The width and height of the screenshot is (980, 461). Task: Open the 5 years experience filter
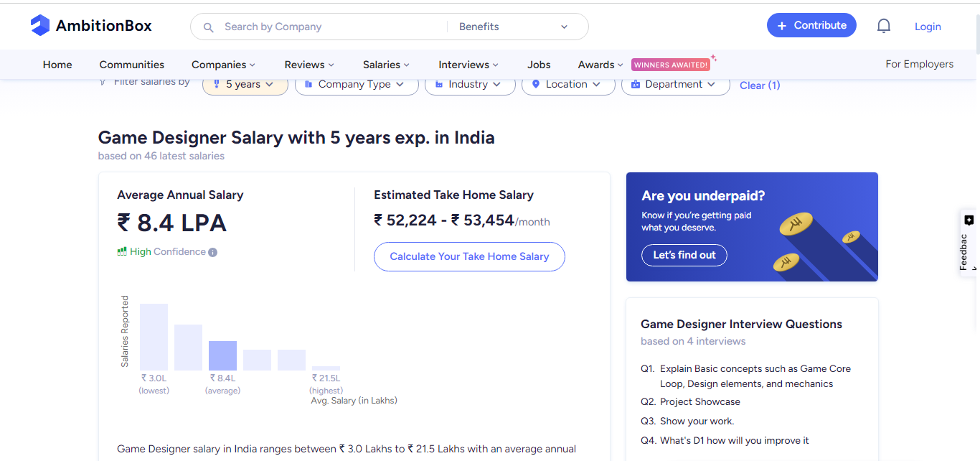click(245, 84)
